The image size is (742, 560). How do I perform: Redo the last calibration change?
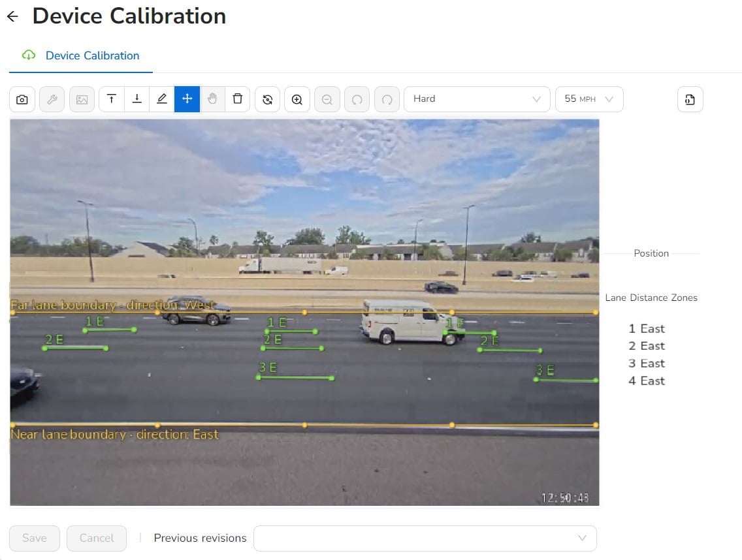[386, 99]
